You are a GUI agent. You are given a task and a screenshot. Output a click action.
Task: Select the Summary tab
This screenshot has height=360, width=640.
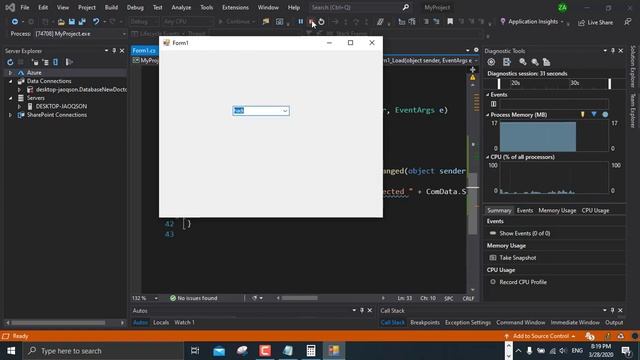tap(499, 210)
